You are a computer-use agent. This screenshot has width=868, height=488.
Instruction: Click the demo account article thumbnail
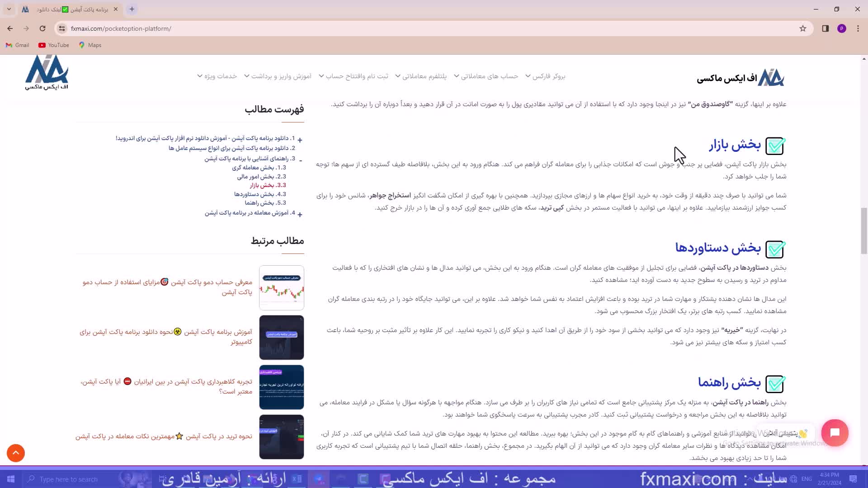[281, 287]
